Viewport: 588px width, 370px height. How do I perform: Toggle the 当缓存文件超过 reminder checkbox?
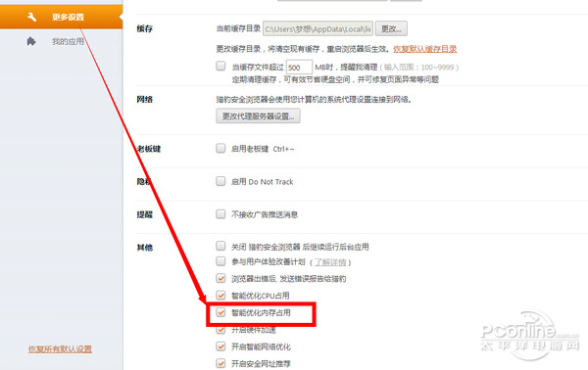tap(220, 66)
